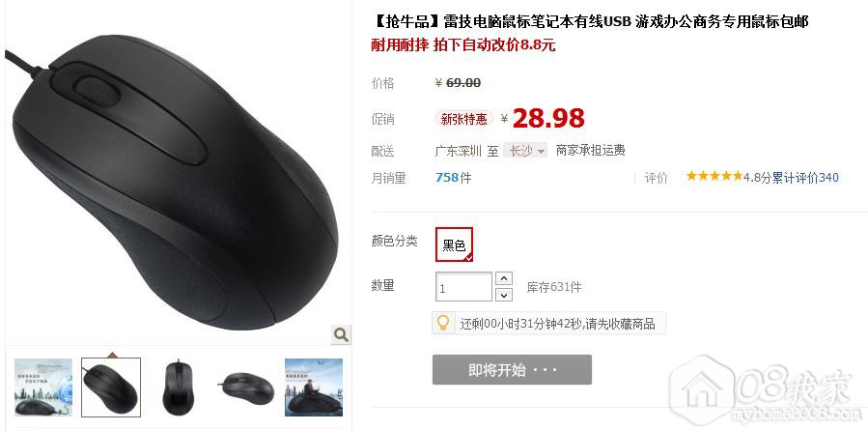The height and width of the screenshot is (431, 868).
Task: Click the product title text
Action: [x=590, y=22]
